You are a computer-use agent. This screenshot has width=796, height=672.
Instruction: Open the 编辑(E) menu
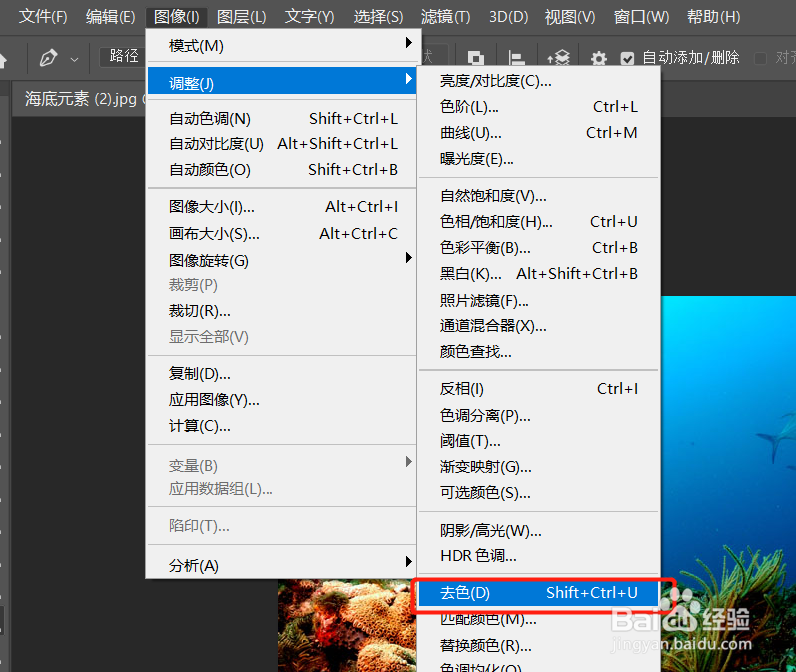[111, 17]
